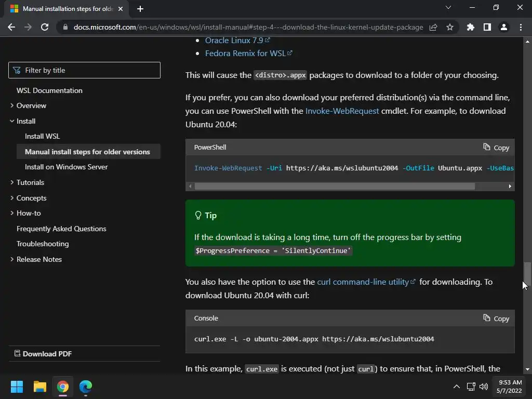Click the Tip heading lightbulb icon

pos(198,216)
